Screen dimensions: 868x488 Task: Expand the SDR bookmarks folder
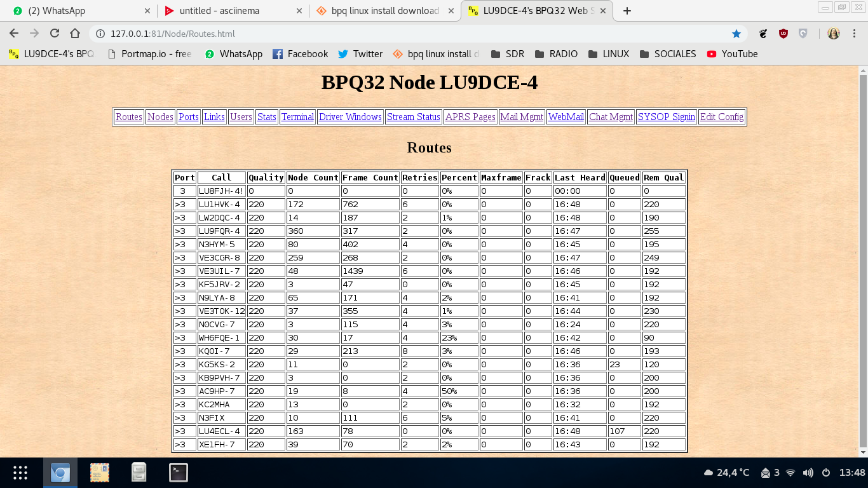[507, 54]
